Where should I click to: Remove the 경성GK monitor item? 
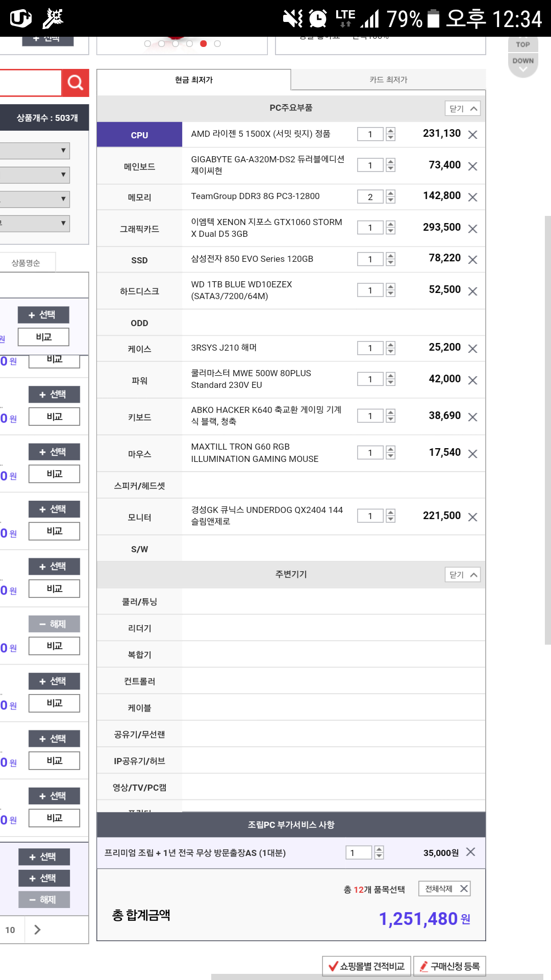tap(472, 517)
